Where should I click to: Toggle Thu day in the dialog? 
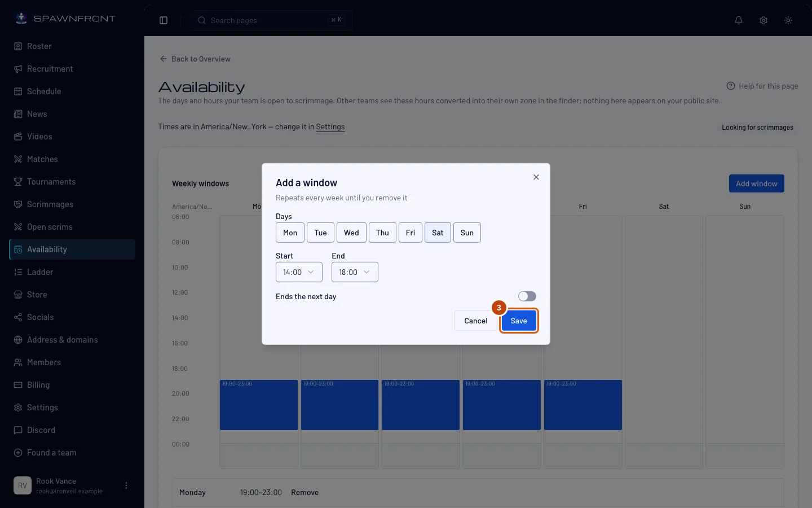pos(382,233)
